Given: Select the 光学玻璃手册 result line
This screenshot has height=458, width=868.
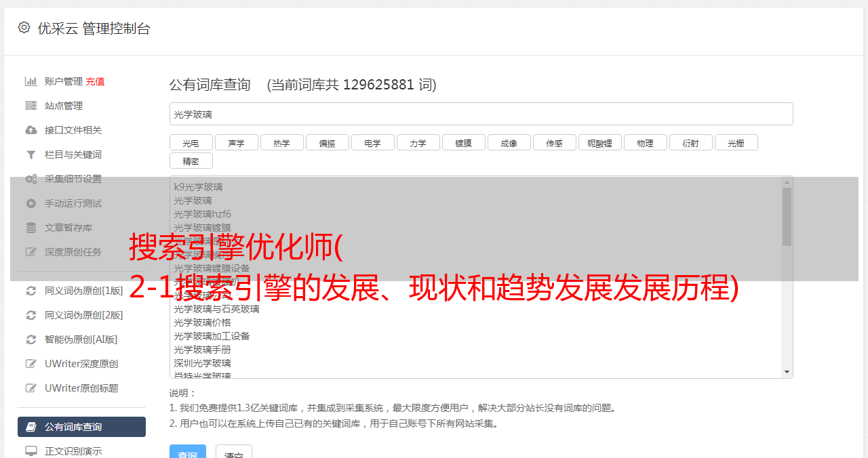Looking at the screenshot, I should tap(202, 350).
